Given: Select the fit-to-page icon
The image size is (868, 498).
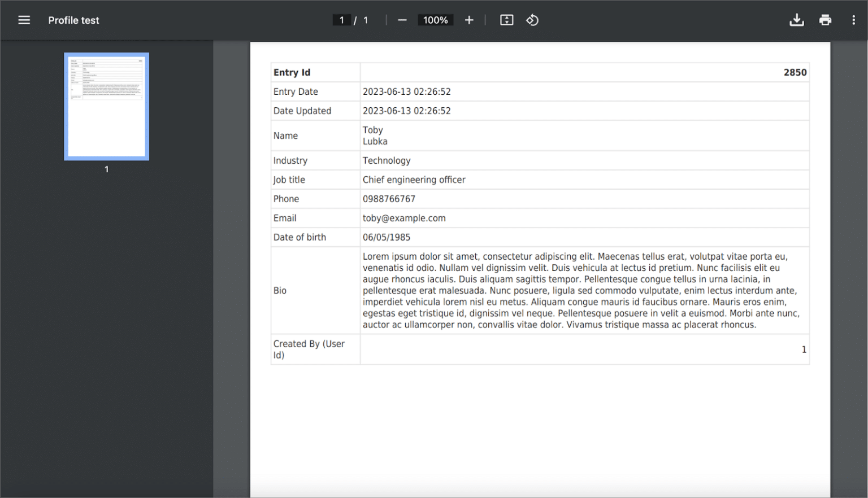Looking at the screenshot, I should (506, 20).
